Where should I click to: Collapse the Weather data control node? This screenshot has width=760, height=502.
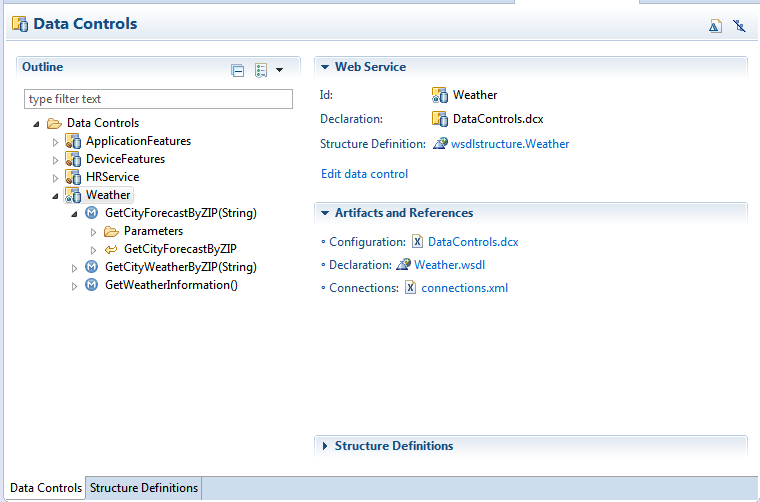tap(55, 196)
